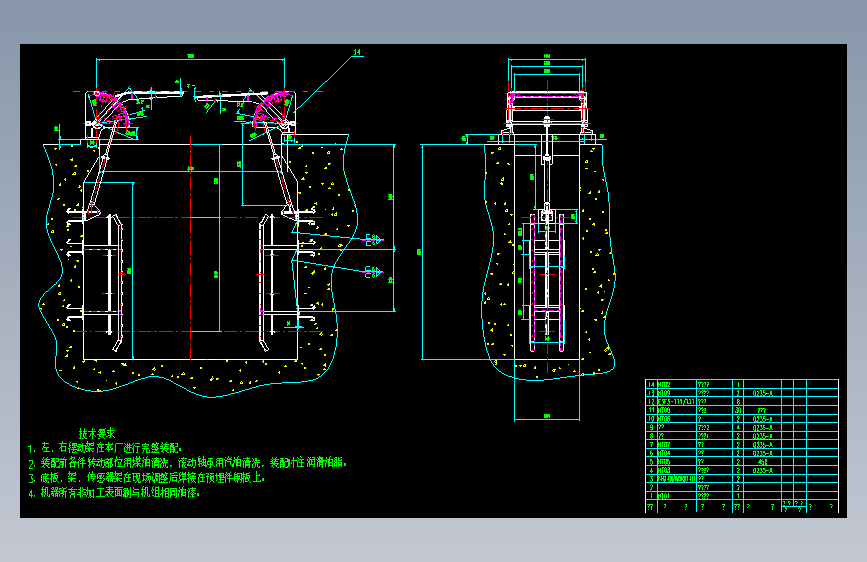Click note 2 about '煤油清洗'
This screenshot has height=562, width=867.
click(x=187, y=462)
